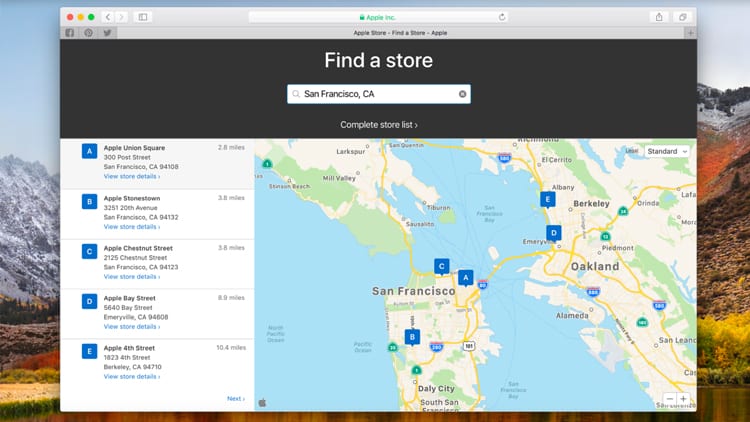Click the 8.9 miles distance text

pyautogui.click(x=231, y=298)
